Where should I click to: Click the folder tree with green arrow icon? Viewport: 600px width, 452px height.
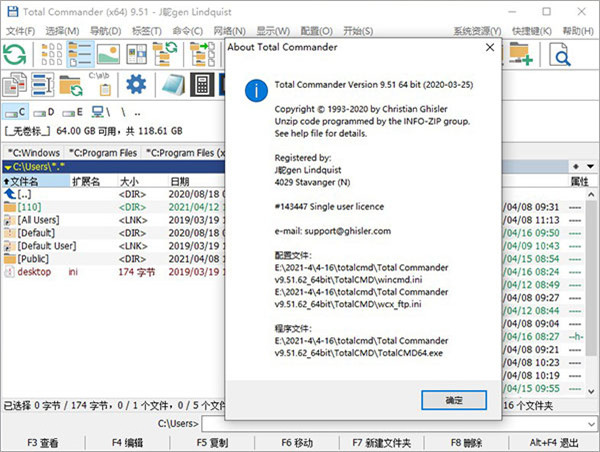[202, 54]
